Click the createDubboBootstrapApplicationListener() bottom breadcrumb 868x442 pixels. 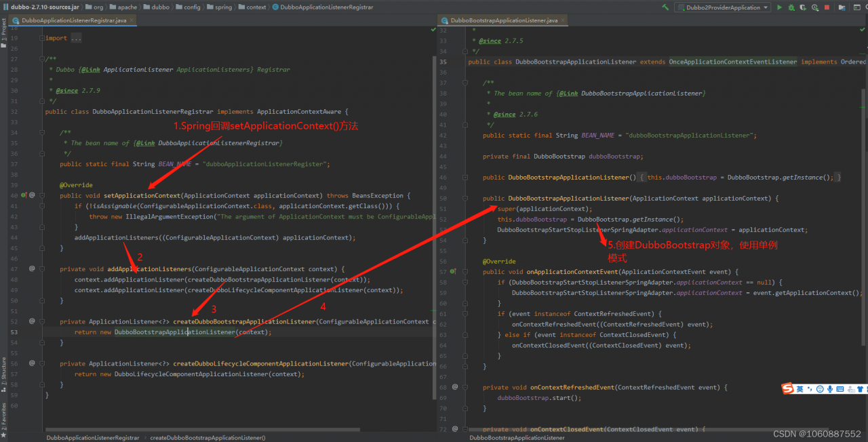click(208, 438)
